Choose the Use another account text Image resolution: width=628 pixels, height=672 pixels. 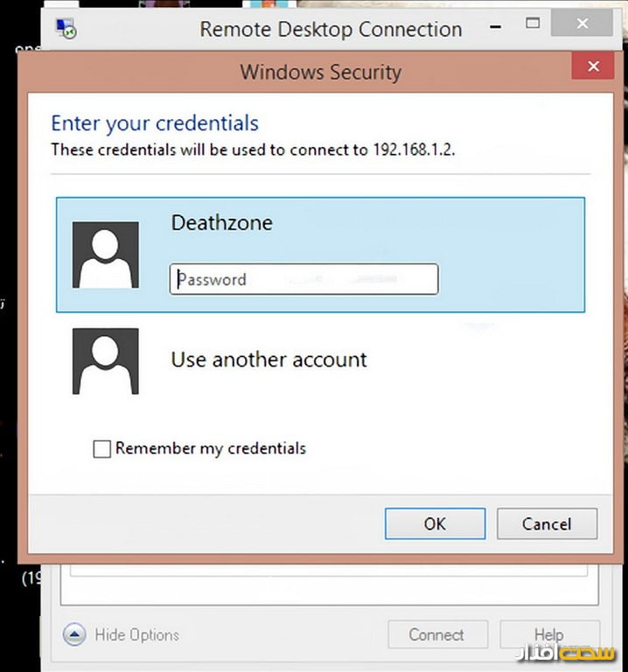(269, 360)
